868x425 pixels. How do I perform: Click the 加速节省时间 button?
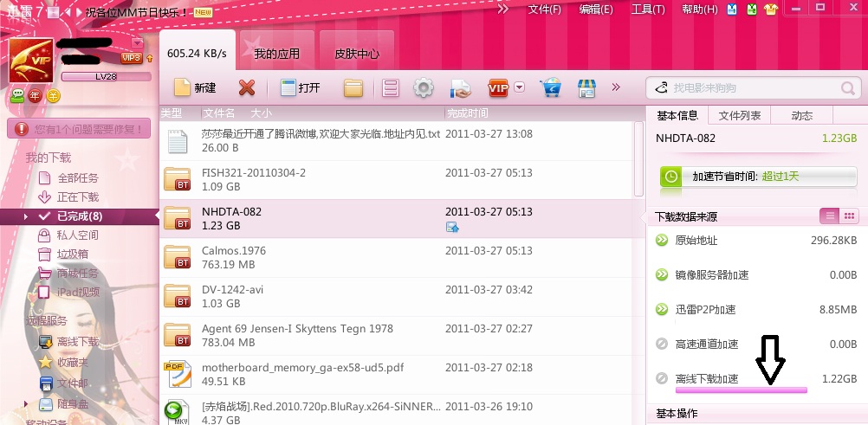(758, 177)
